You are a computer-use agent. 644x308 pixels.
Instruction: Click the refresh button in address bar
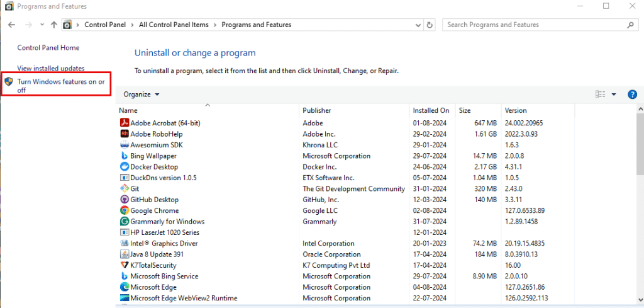tap(430, 25)
